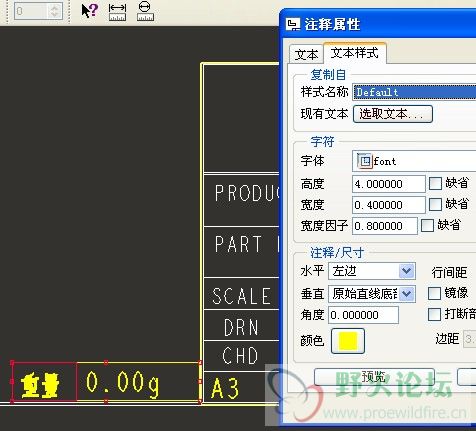The width and height of the screenshot is (476, 431).
Task: Click the 宽度因子 field 0.800000
Action: coord(385,226)
